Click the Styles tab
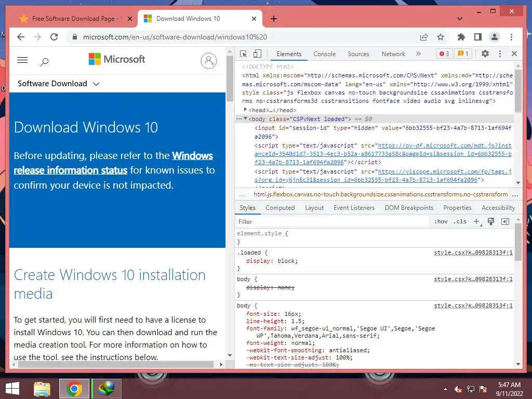This screenshot has height=399, width=532. [x=247, y=208]
